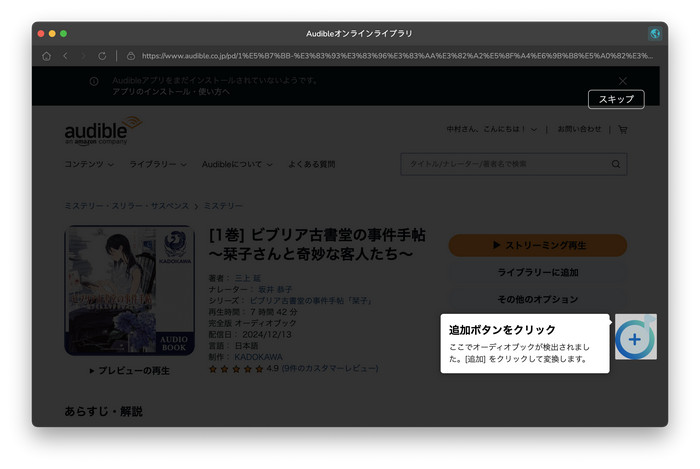This screenshot has width=700, height=469.
Task: Click the search magnifier icon
Action: tap(616, 164)
